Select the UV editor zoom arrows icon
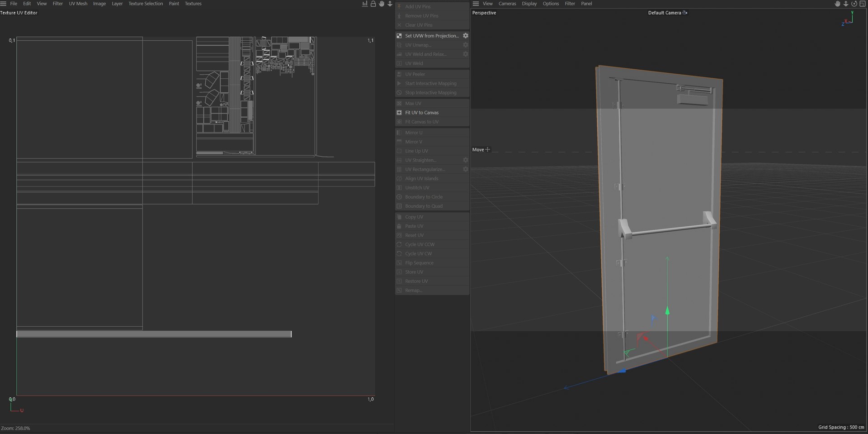 pos(390,4)
